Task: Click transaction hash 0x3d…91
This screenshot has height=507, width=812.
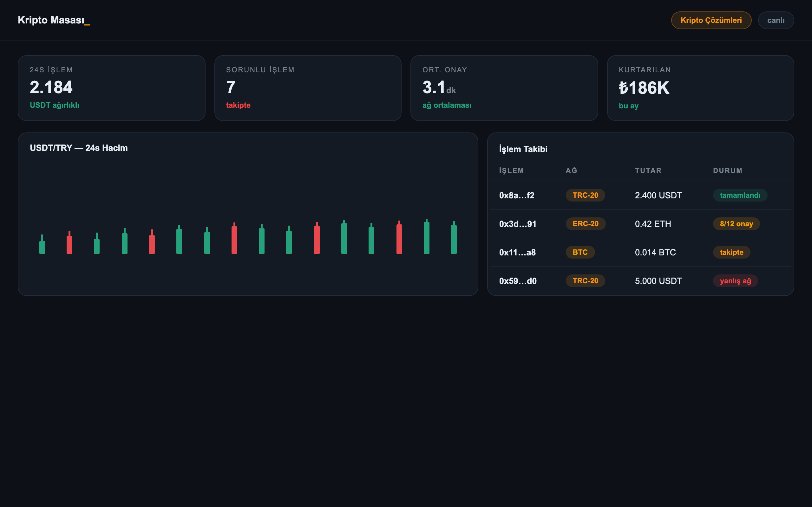Action: click(x=517, y=224)
